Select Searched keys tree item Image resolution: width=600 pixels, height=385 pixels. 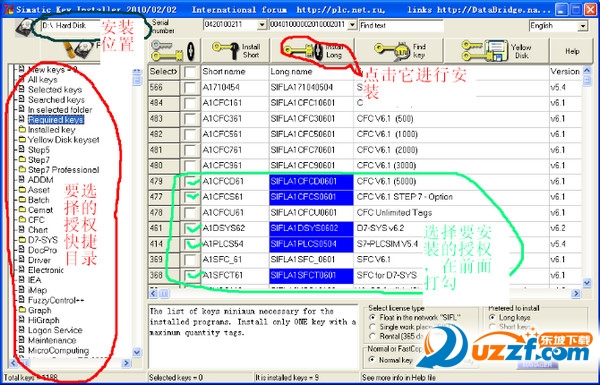pos(56,100)
